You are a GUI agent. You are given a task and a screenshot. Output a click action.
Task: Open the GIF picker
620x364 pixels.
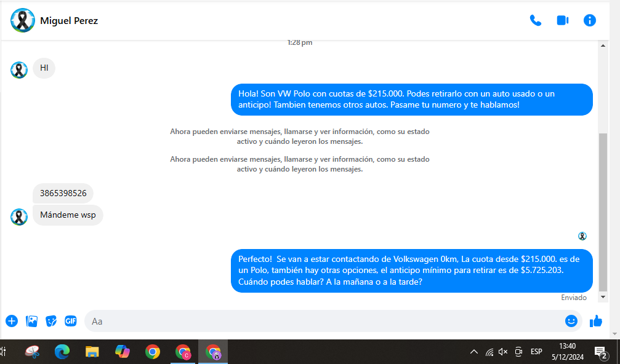[x=71, y=321]
